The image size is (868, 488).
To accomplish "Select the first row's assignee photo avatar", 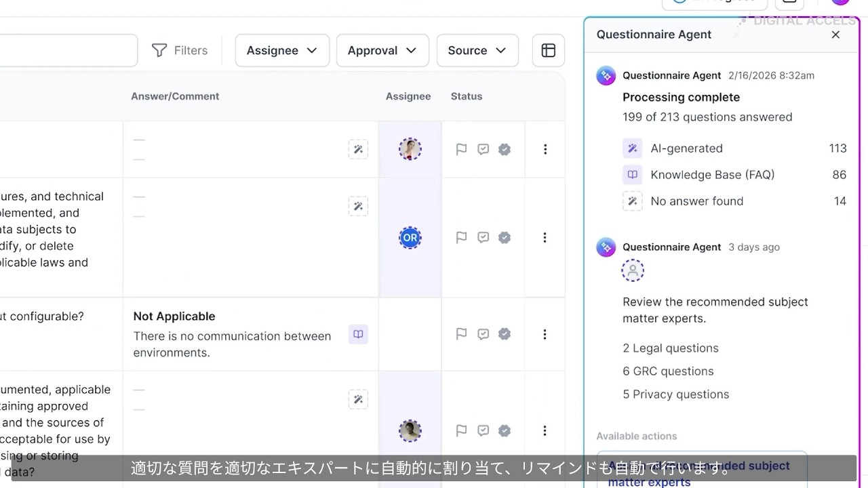I will tap(410, 149).
